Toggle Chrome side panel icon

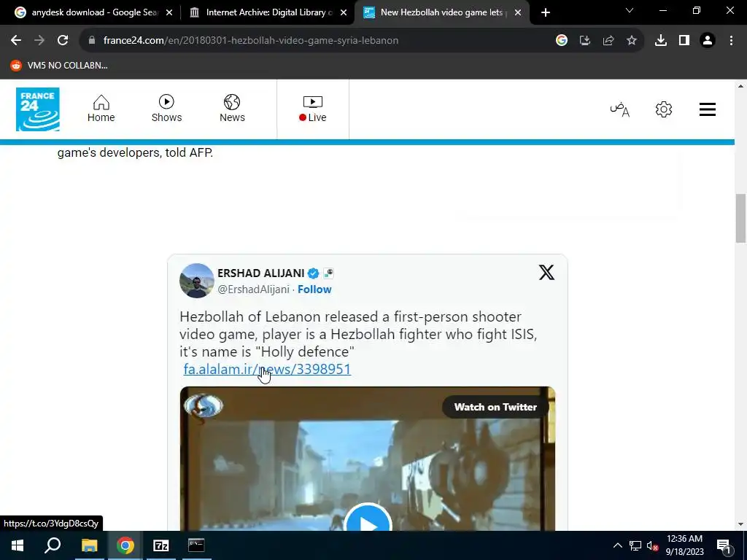click(684, 41)
